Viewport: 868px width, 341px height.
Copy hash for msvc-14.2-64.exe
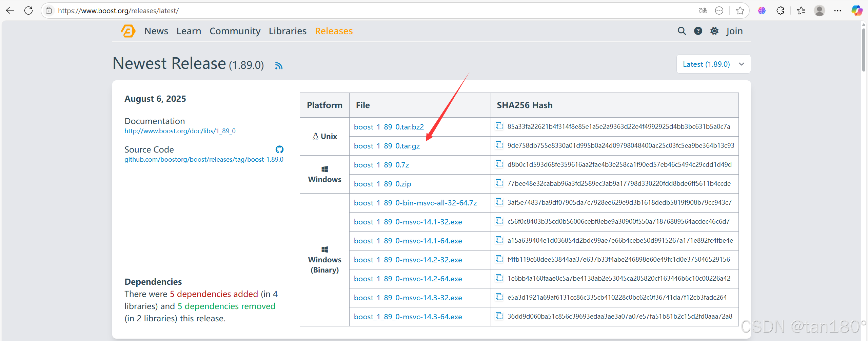click(x=499, y=278)
